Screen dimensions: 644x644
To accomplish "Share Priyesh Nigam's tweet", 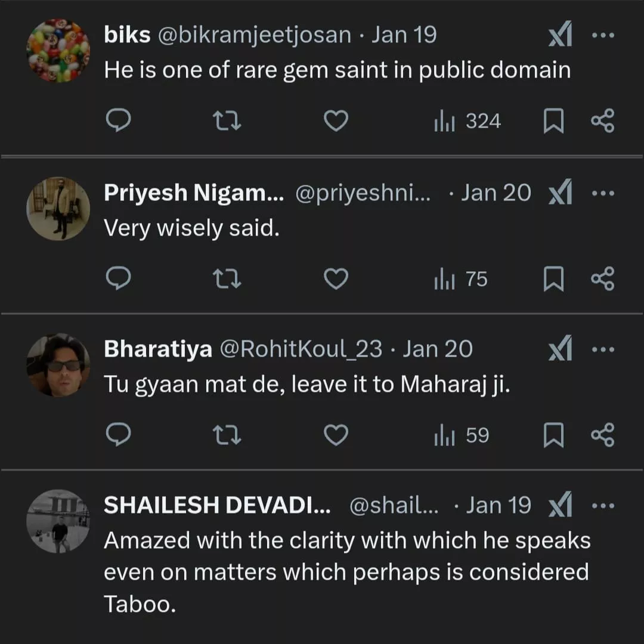I will pos(602,279).
